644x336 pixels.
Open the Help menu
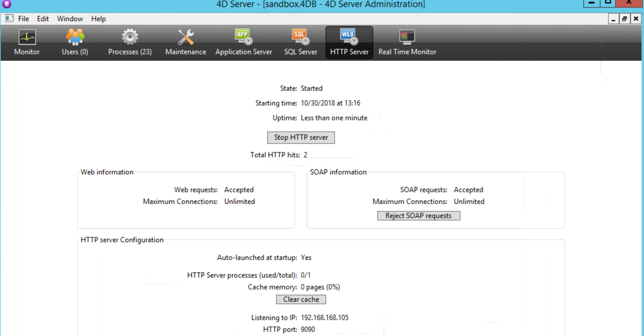98,19
